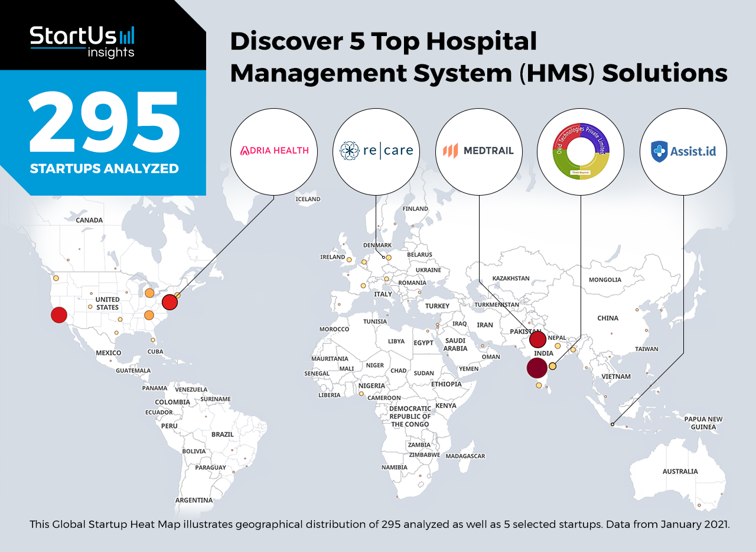
Task: Click the STARTUPS ANALYZED label
Action: (x=104, y=169)
